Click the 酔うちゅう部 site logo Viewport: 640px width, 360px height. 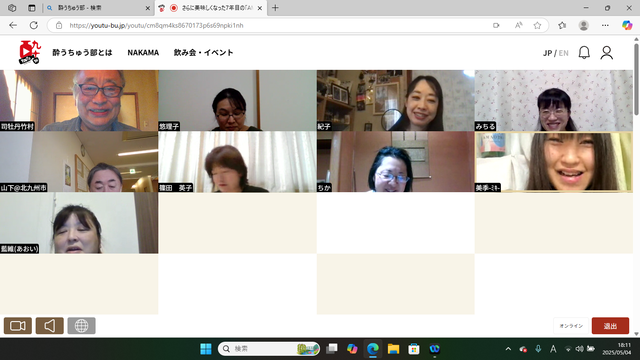click(x=29, y=52)
